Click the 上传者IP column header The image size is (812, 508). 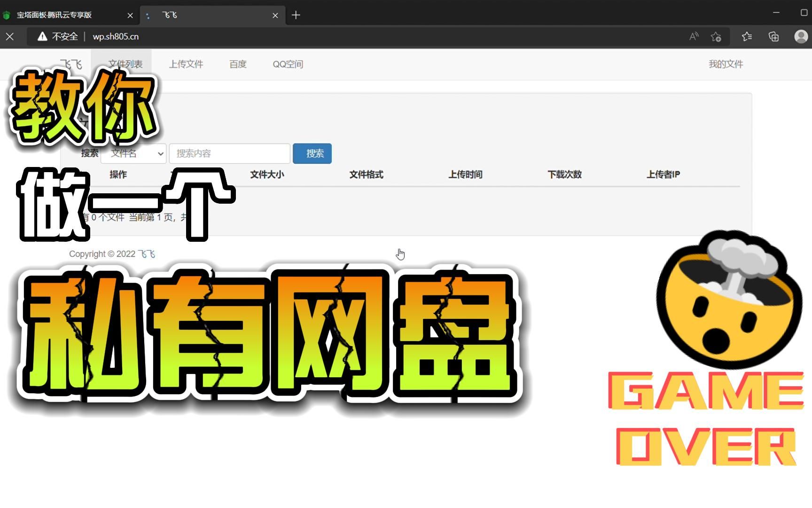663,175
